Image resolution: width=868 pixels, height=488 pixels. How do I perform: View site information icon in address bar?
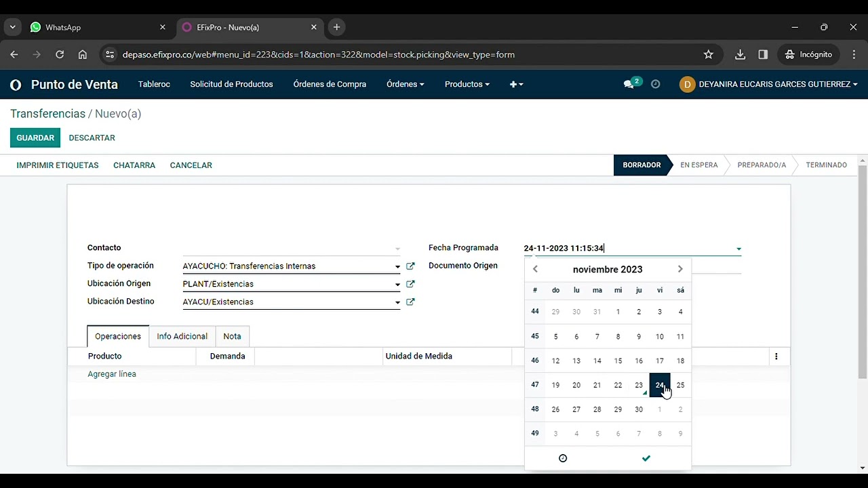[111, 54]
